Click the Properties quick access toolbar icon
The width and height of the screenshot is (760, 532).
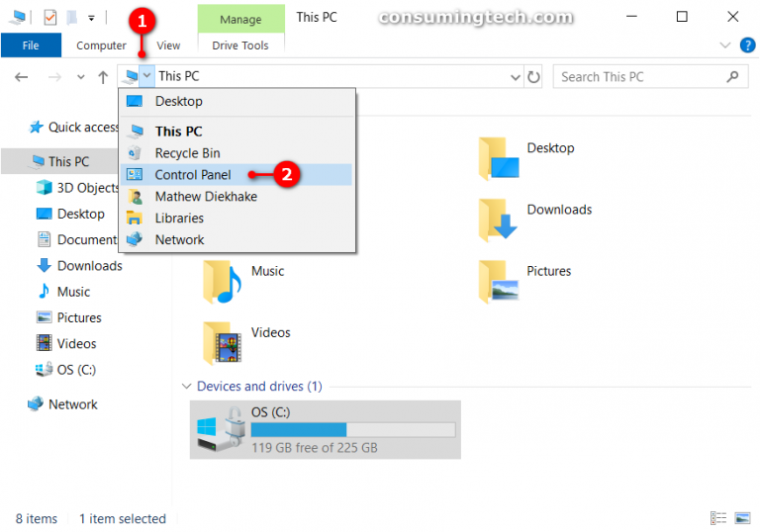click(x=49, y=18)
